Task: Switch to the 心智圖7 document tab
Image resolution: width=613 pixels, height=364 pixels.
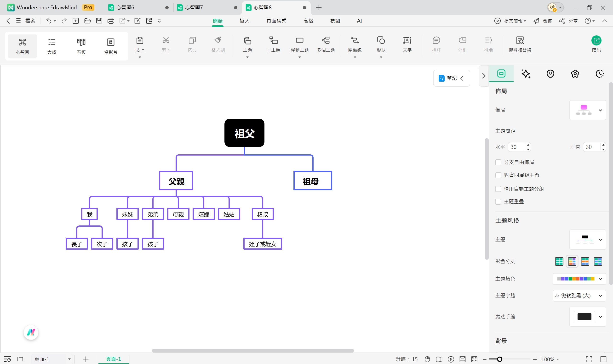Action: (x=194, y=8)
